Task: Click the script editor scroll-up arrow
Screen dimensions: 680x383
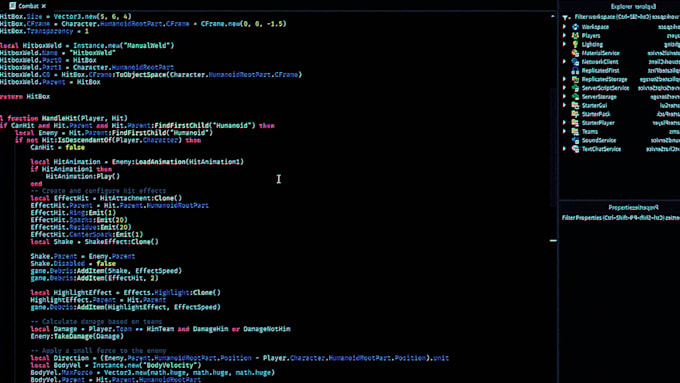Action: pos(552,16)
